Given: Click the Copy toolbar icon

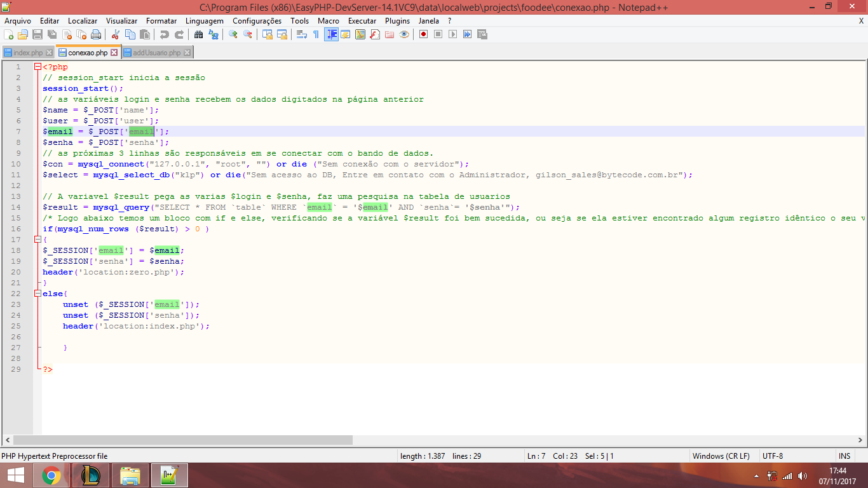Looking at the screenshot, I should (x=130, y=34).
